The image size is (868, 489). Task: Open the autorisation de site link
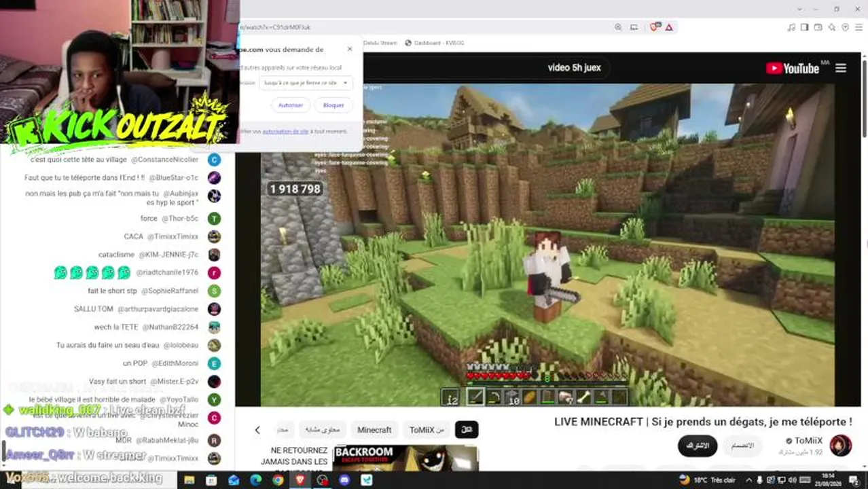pyautogui.click(x=285, y=132)
